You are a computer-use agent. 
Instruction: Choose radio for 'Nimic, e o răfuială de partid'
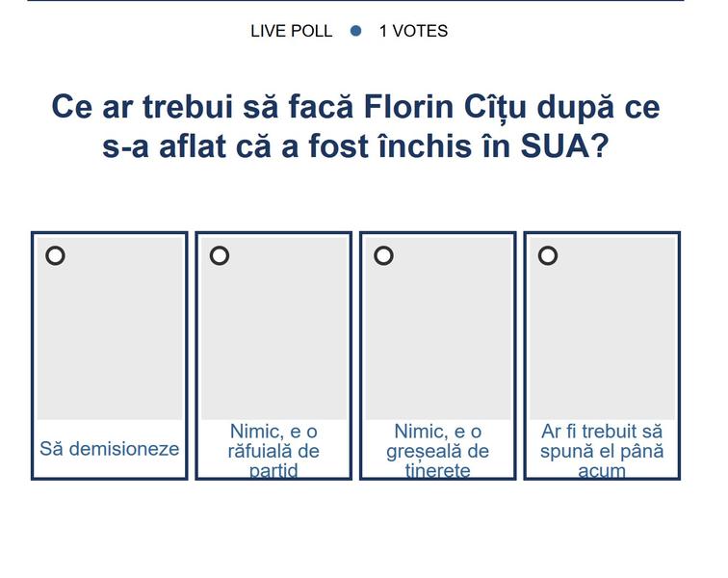coord(220,255)
